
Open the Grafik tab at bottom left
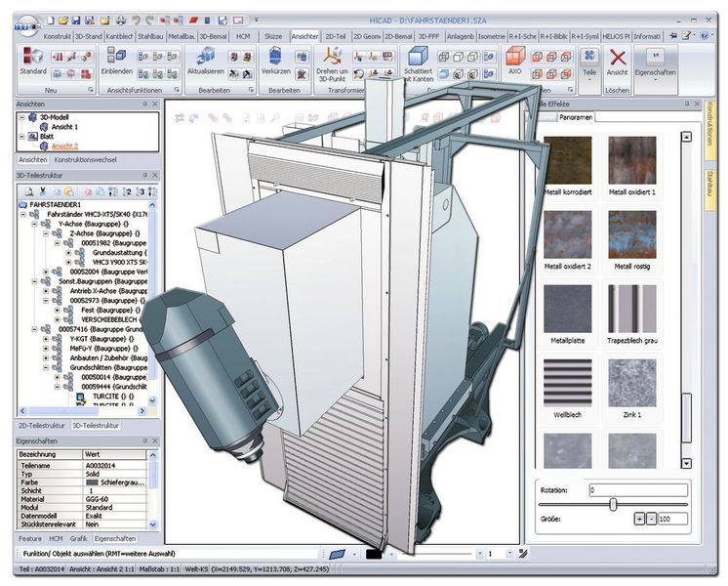[78, 538]
